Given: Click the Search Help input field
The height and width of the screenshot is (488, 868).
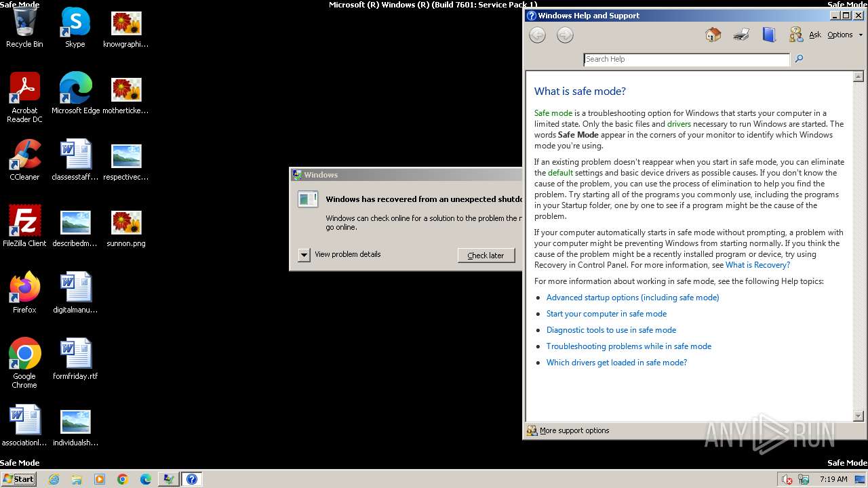Looking at the screenshot, I should pyautogui.click(x=686, y=59).
